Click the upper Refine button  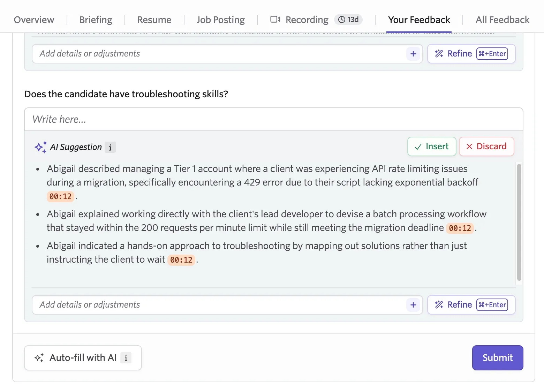(471, 54)
